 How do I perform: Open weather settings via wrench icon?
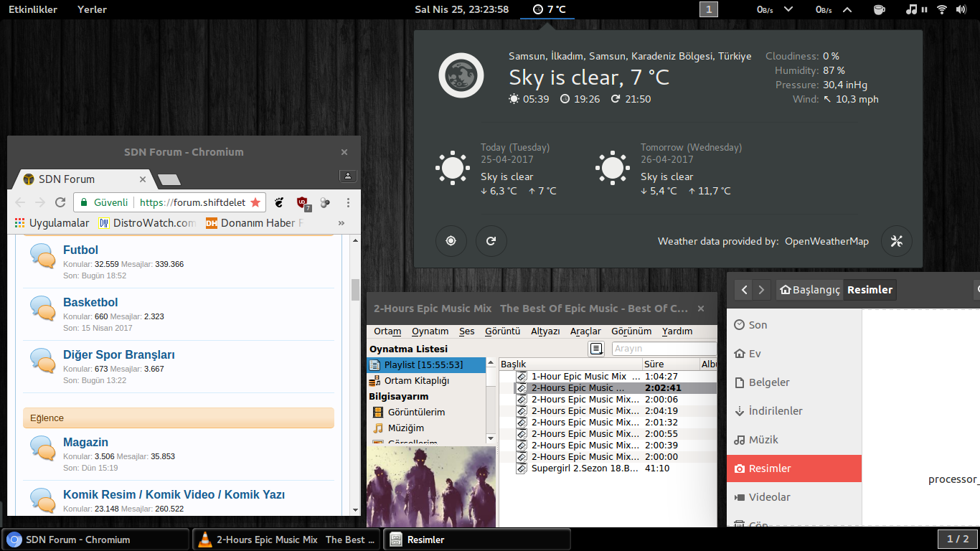(x=897, y=241)
